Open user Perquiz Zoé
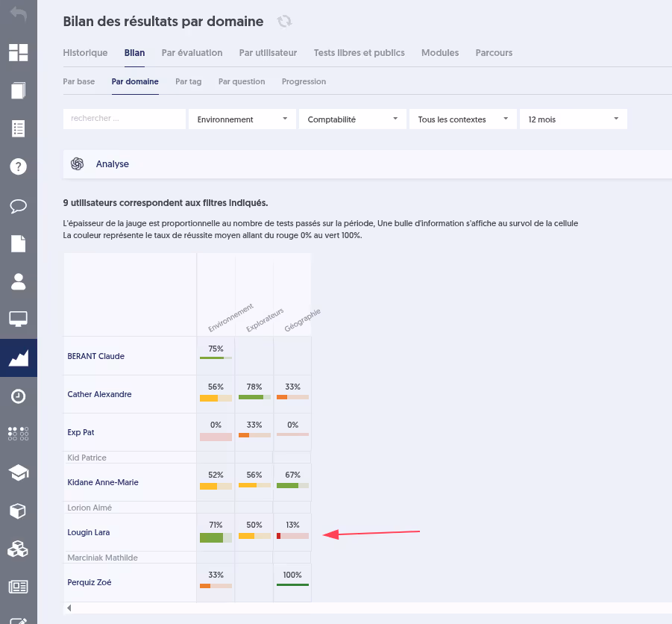The width and height of the screenshot is (672, 624). (x=90, y=582)
